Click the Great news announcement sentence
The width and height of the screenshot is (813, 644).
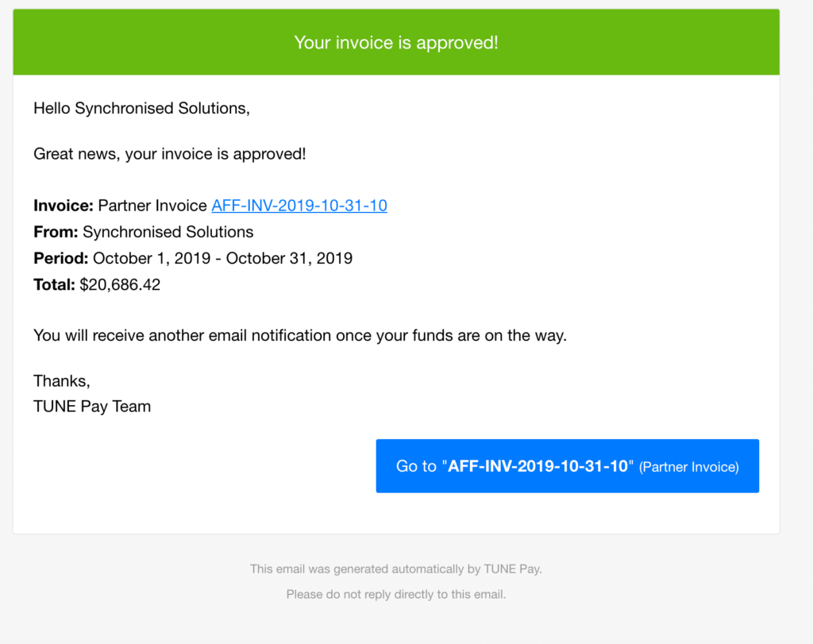pos(169,153)
